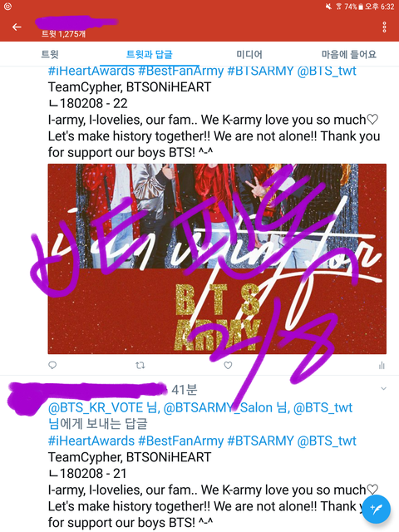Image resolution: width=399 pixels, height=532 pixels.
Task: Tap #BestFanArmy hashtag in second tweet
Action: pyautogui.click(x=181, y=441)
